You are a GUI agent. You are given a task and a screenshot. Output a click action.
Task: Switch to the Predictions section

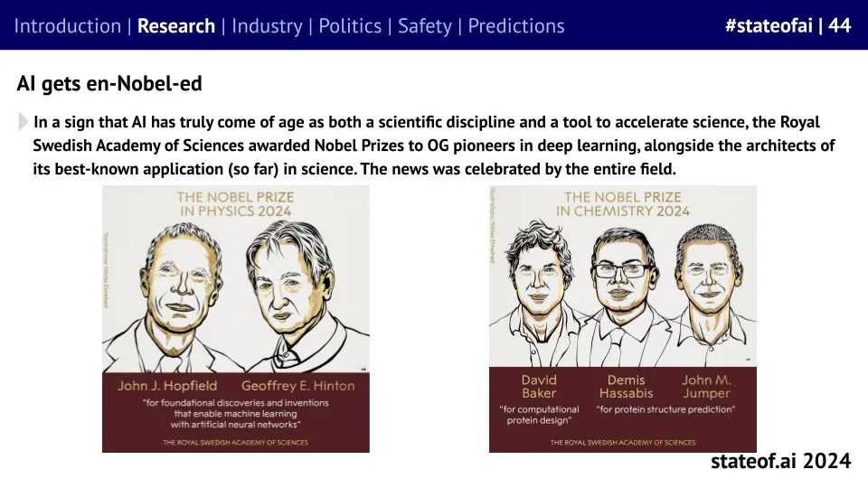pyautogui.click(x=516, y=26)
